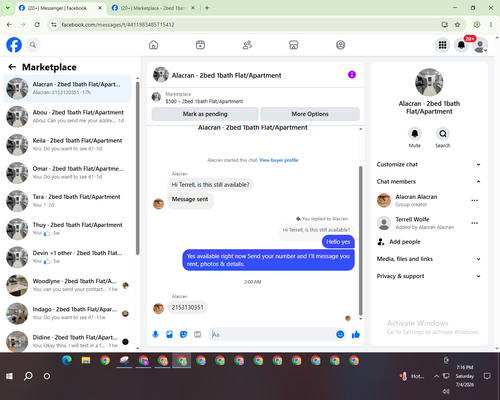The width and height of the screenshot is (500, 400).
Task: Open the Groups icon in top navigation
Action: 340,45
